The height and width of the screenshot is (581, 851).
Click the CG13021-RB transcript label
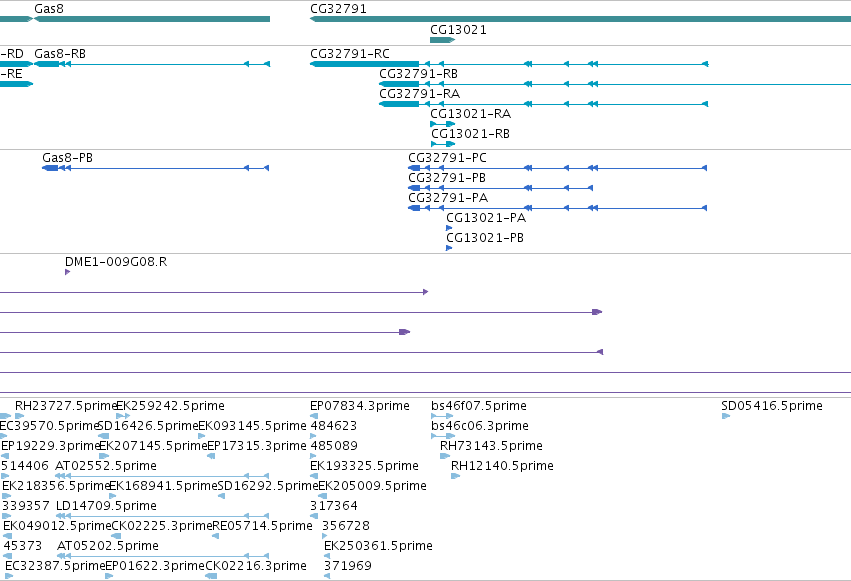tap(470, 134)
